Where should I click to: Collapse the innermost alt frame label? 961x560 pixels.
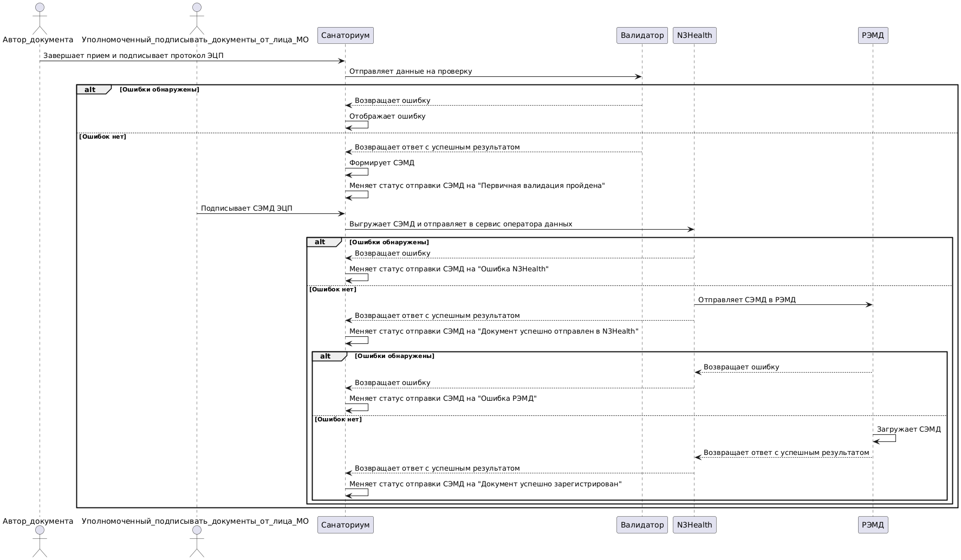coord(326,356)
